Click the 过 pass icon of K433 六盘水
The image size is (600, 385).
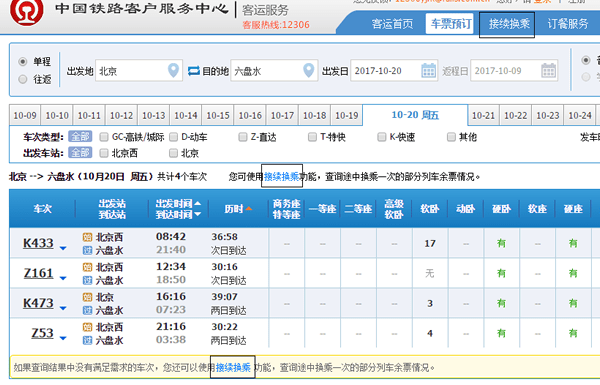88,250
